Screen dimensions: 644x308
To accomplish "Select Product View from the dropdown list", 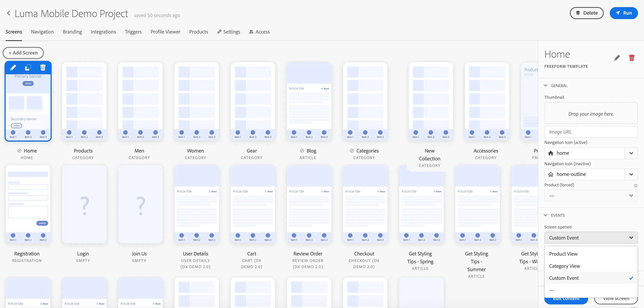I will (x=591, y=254).
